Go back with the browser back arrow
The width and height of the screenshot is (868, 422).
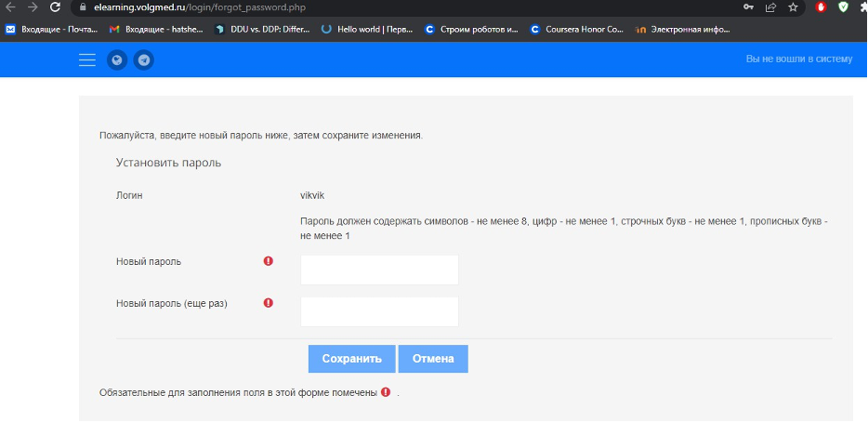coord(9,7)
